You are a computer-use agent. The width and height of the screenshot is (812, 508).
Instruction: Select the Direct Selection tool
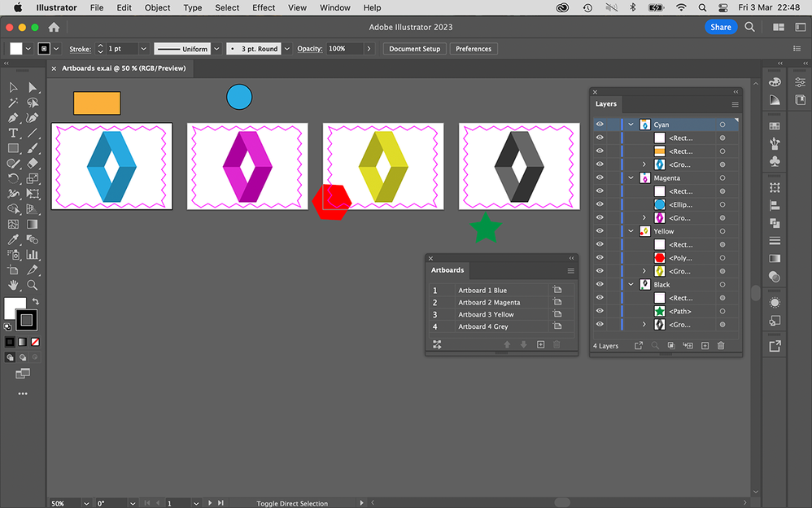coord(33,88)
